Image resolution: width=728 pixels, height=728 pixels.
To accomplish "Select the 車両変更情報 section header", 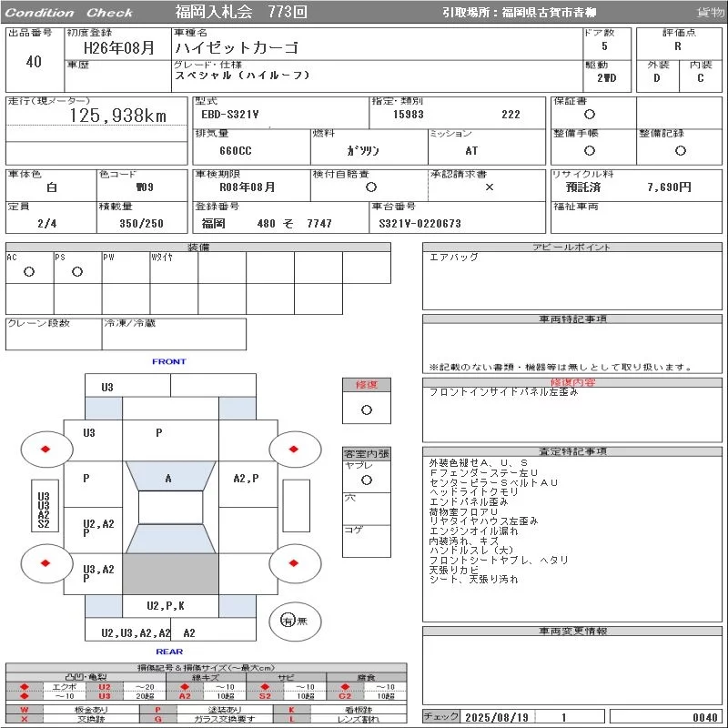I will 572,632.
